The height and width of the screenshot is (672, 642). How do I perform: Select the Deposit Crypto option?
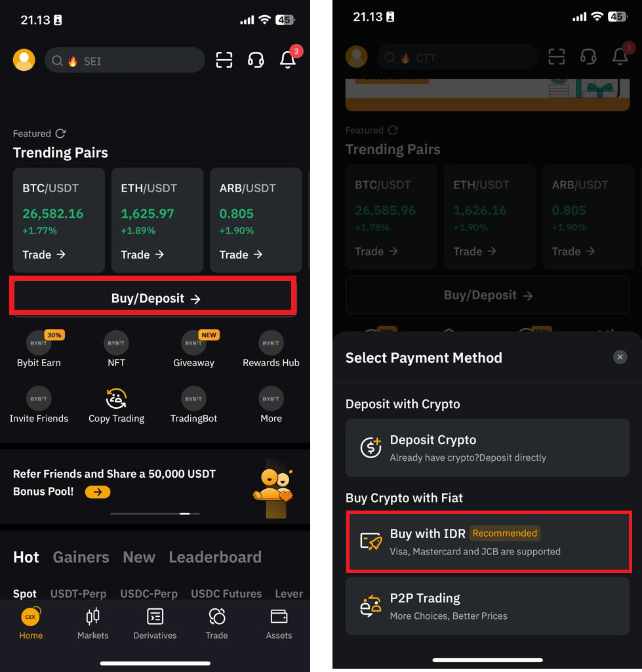coord(487,448)
